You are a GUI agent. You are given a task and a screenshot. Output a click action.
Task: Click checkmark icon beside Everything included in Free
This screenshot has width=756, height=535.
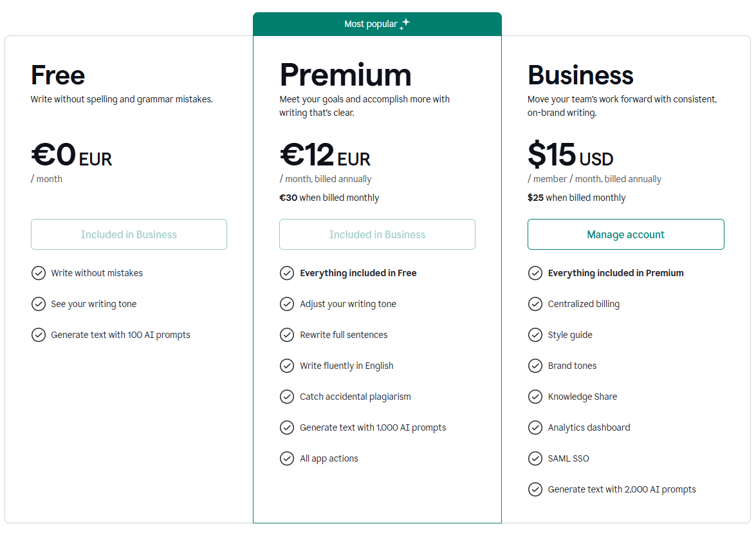[287, 273]
